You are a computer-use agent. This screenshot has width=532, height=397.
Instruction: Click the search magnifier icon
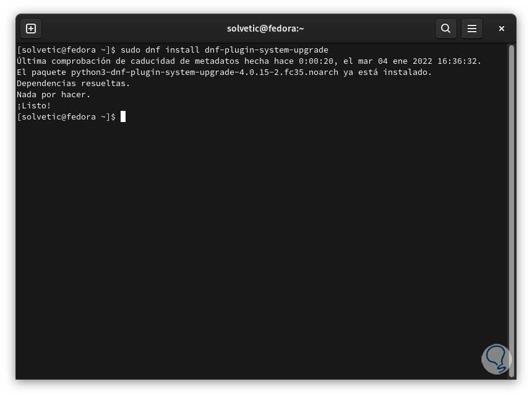tap(445, 28)
